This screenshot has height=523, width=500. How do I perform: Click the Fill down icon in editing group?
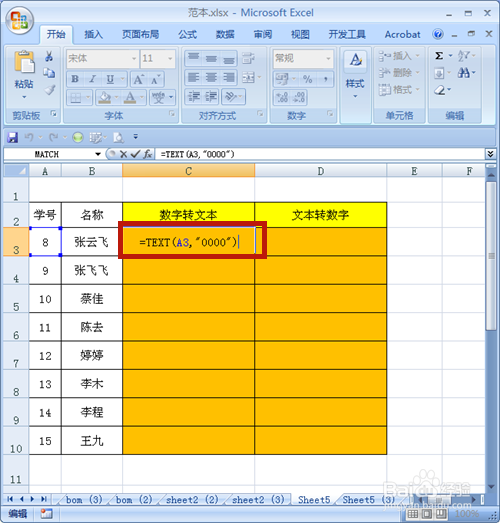coord(439,73)
